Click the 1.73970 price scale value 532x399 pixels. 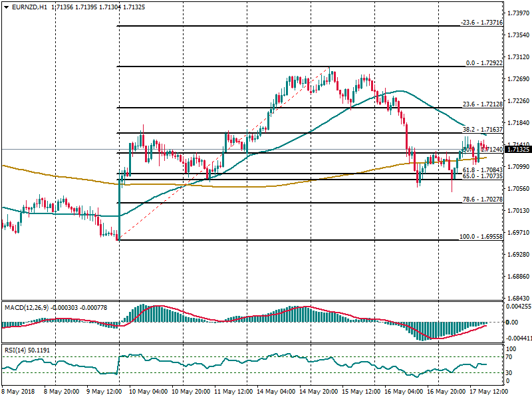click(x=519, y=13)
